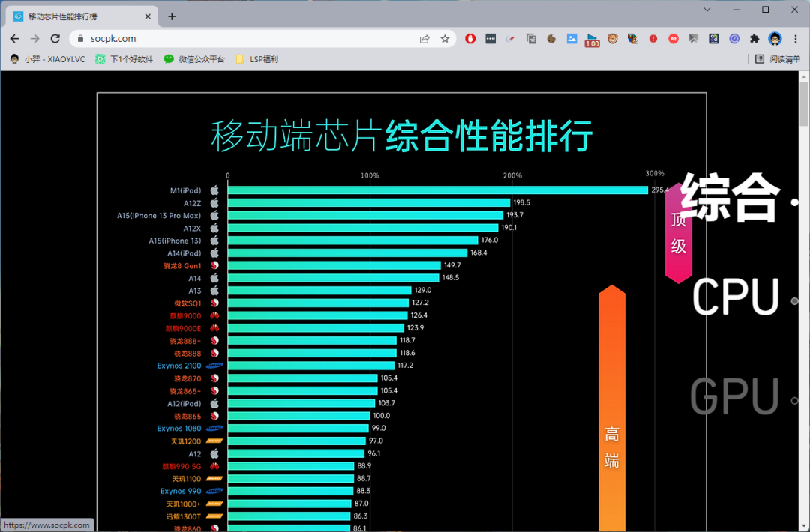The height and width of the screenshot is (532, 810).
Task: Click the 骁龙870 chip label
Action: [x=187, y=378]
